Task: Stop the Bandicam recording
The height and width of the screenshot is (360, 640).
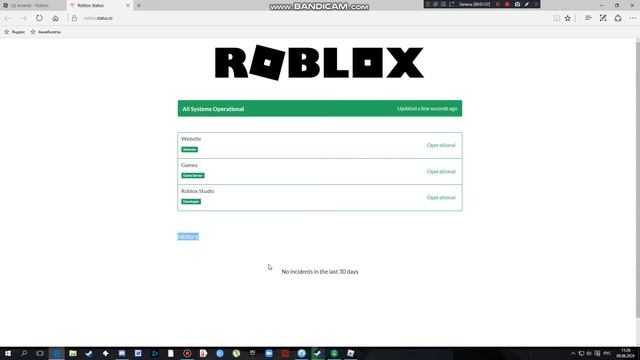Action: (x=507, y=4)
